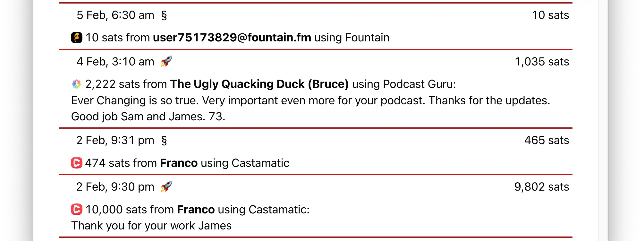This screenshot has width=644, height=241.
Task: Open user75173829@fountain.fm sender name
Action: pos(232,38)
